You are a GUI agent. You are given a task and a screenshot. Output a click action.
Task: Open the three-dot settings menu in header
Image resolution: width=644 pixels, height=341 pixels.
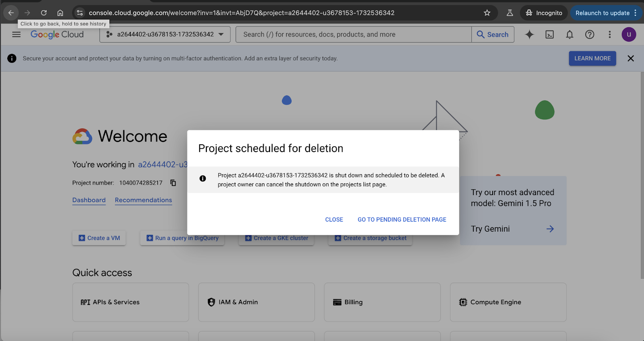(x=609, y=35)
